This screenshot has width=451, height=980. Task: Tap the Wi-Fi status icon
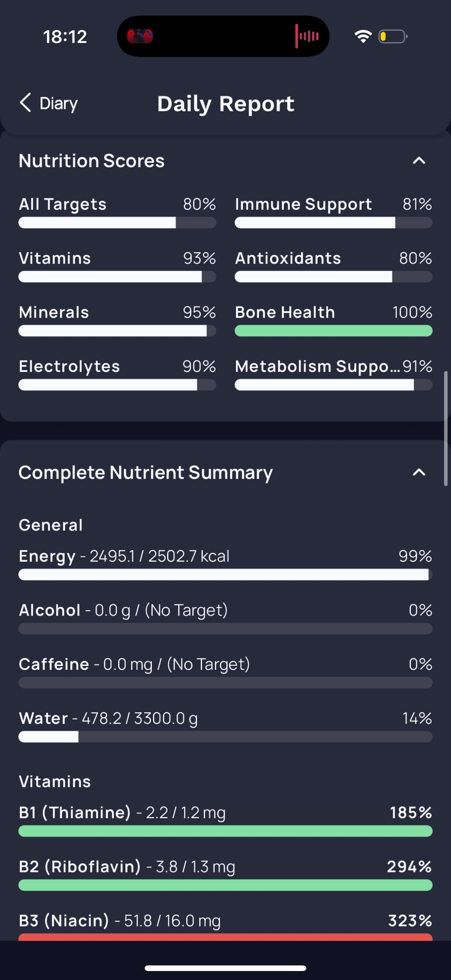click(363, 37)
